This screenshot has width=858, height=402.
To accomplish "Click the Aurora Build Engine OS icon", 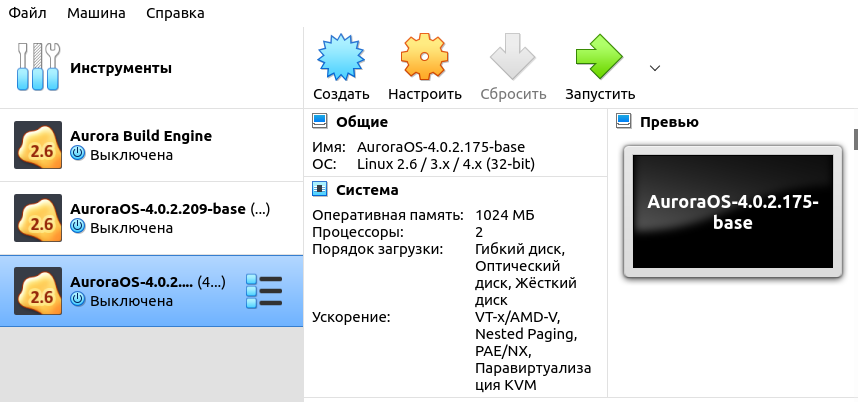I will point(38,145).
